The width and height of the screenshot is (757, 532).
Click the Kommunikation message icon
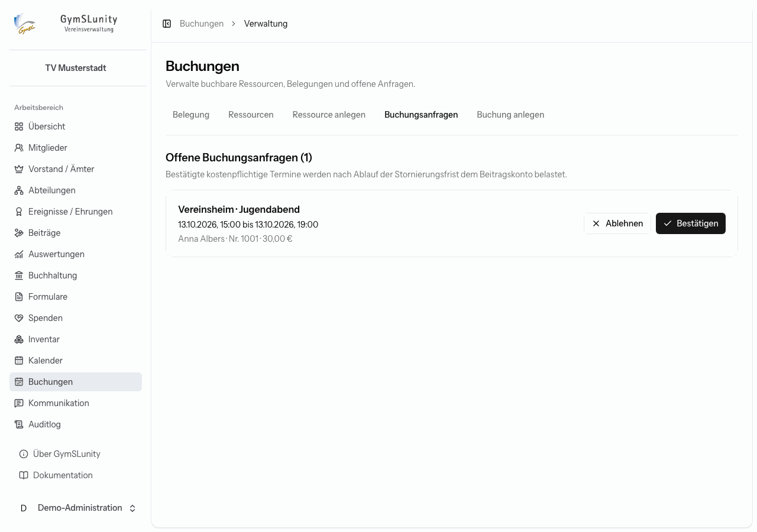coord(19,403)
